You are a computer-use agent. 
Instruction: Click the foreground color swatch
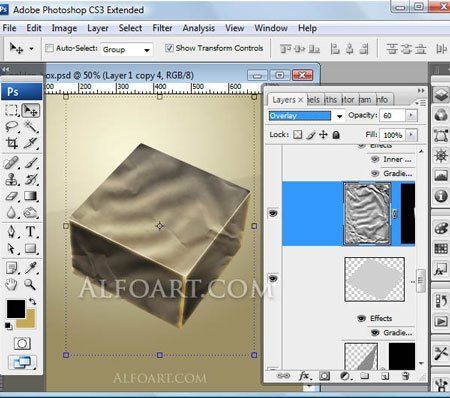click(16, 309)
